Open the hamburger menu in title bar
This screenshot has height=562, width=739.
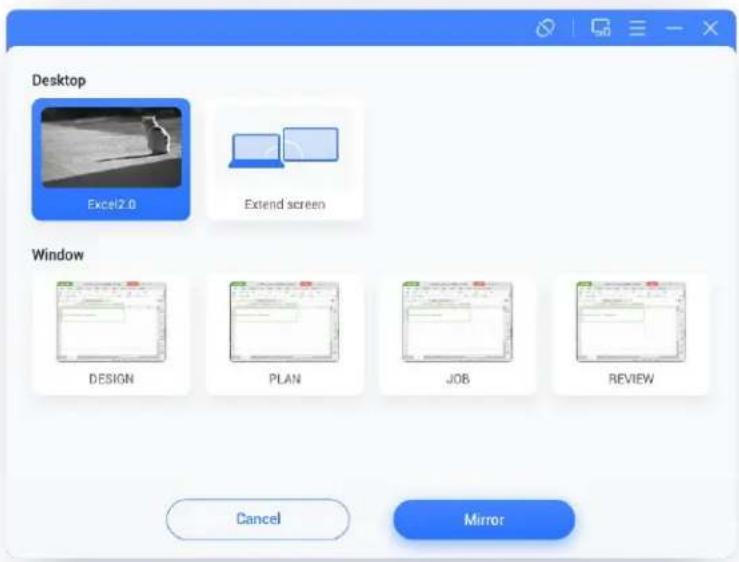(637, 28)
